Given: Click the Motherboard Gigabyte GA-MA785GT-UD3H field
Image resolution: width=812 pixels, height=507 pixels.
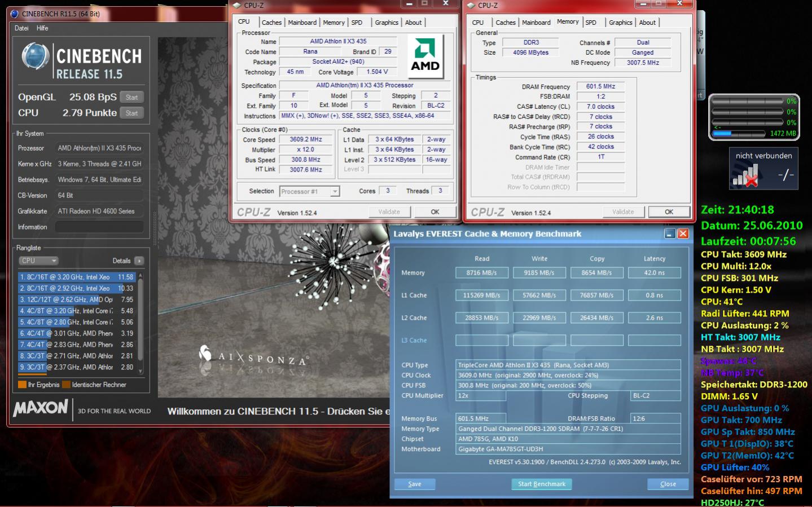Looking at the screenshot, I should [568, 449].
